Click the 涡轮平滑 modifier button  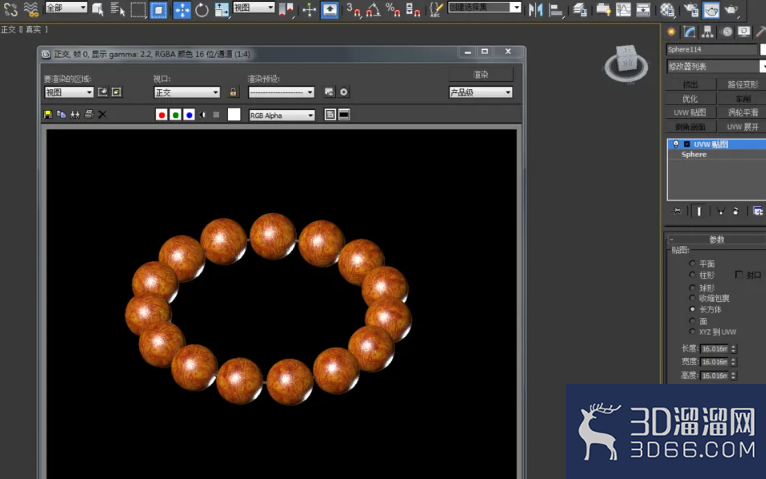pos(743,112)
